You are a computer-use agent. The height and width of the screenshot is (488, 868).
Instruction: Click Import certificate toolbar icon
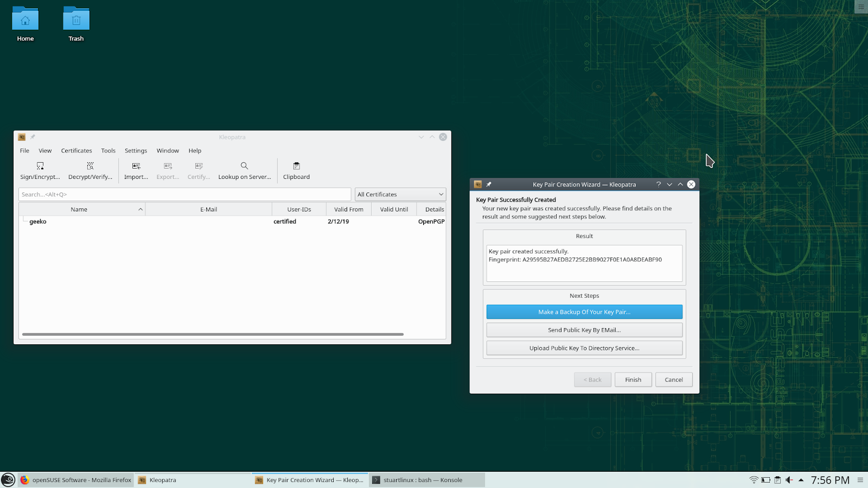click(x=136, y=170)
